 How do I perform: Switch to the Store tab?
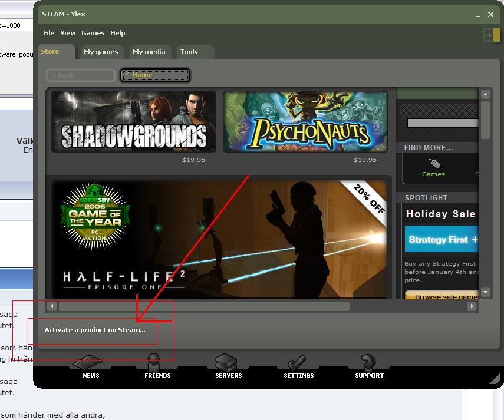coord(57,51)
